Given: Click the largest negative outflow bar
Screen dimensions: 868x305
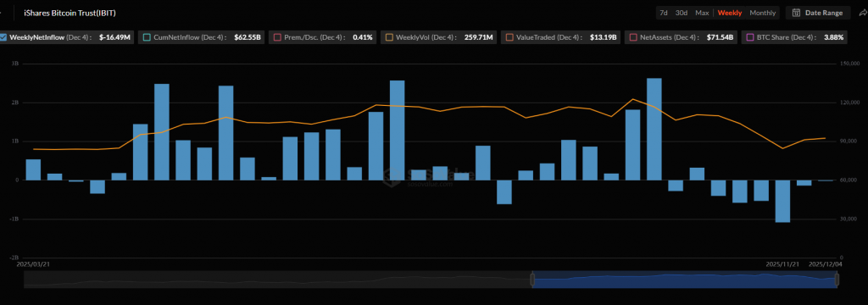Looking at the screenshot, I should coord(782,201).
